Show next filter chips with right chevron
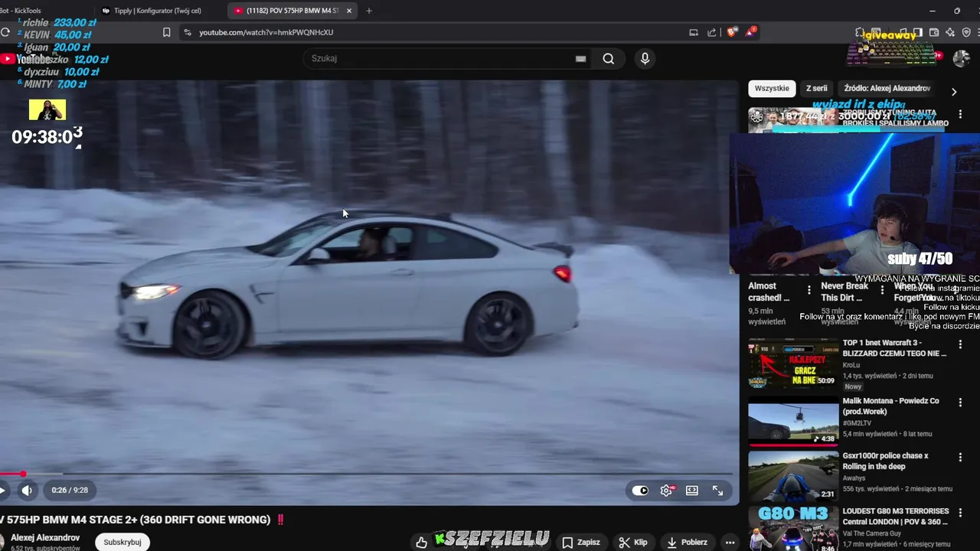Image resolution: width=980 pixels, height=551 pixels. click(954, 92)
